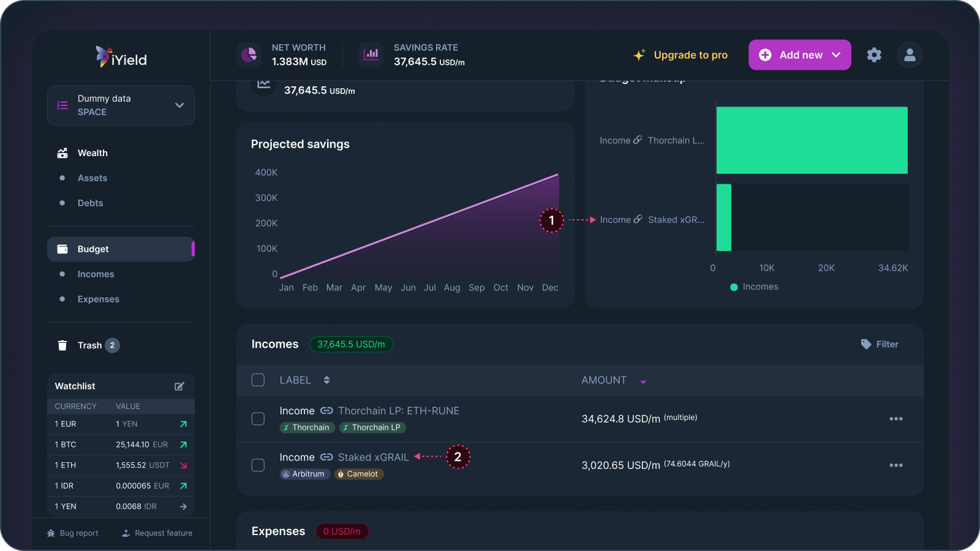Go to Assets in the sidebar

tap(92, 178)
